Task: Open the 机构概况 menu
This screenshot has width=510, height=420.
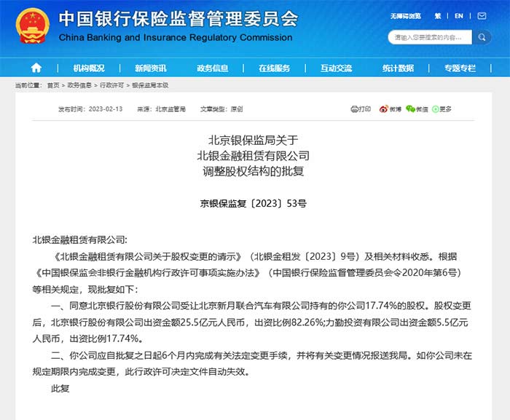Action: click(89, 68)
